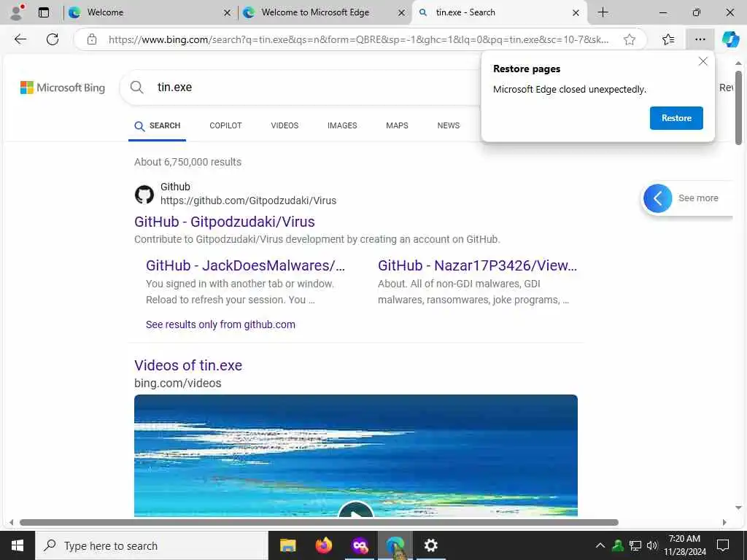
Task: Click the Microsoft Bing logo
Action: [x=63, y=87]
